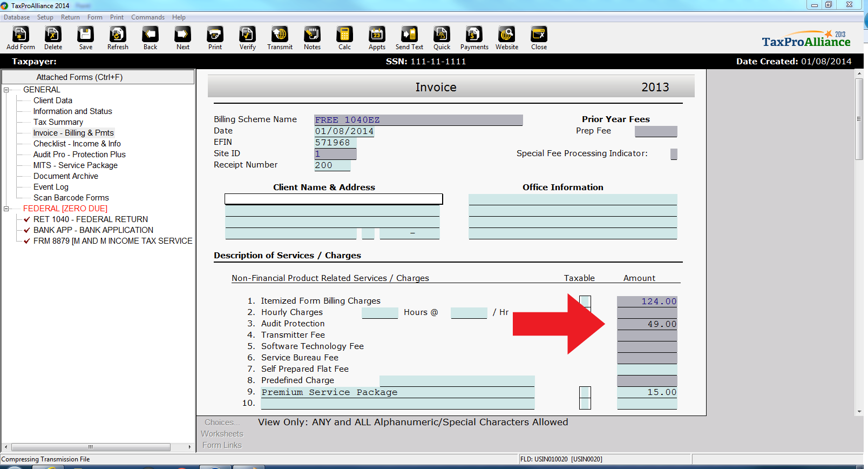Click the Receipt Number field
Image resolution: width=868 pixels, height=469 pixels.
click(x=333, y=165)
